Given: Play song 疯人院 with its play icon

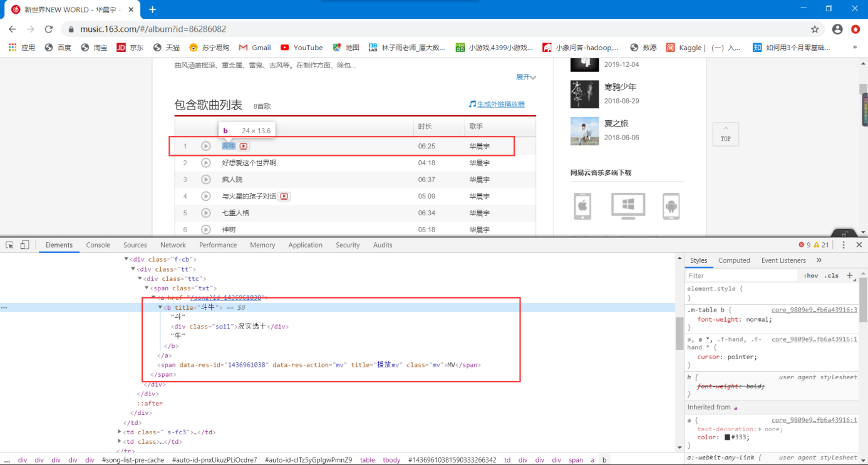Looking at the screenshot, I should point(205,180).
